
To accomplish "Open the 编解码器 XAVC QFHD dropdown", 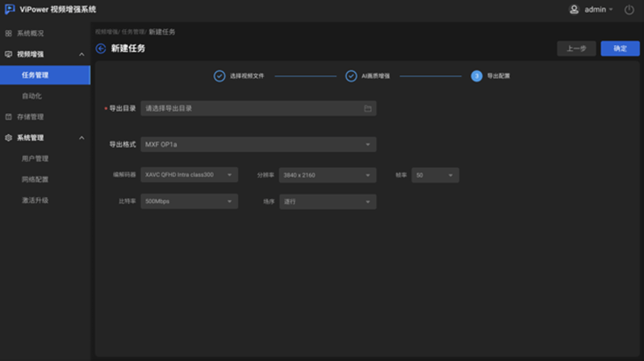I will click(x=189, y=175).
